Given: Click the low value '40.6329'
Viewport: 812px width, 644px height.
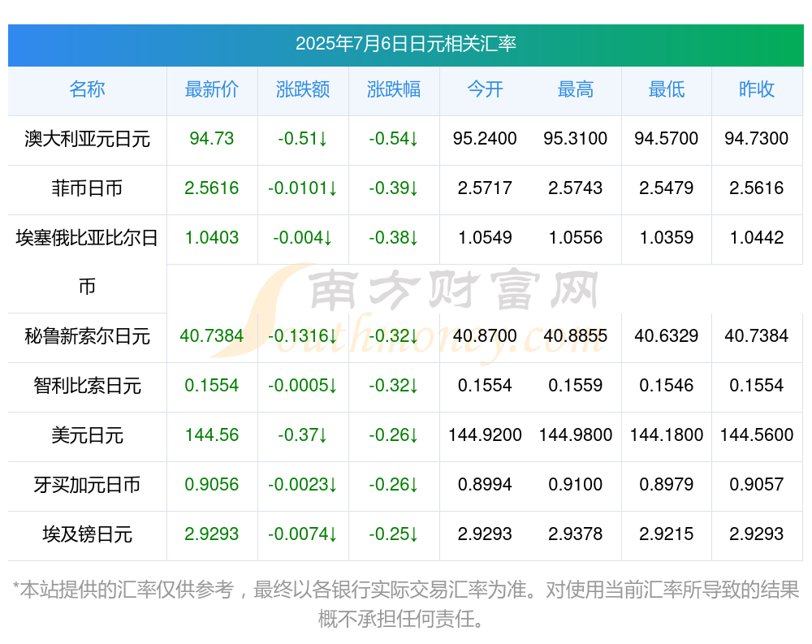Looking at the screenshot, I should click(667, 335).
